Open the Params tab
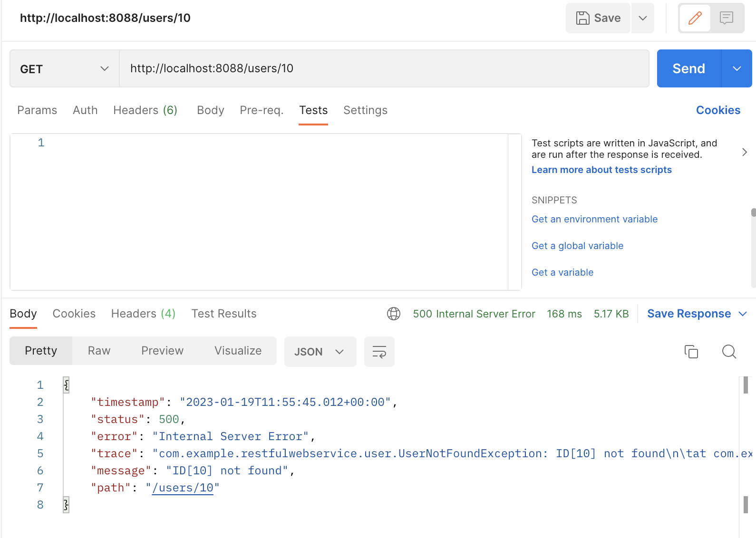The image size is (756, 538). click(x=37, y=110)
